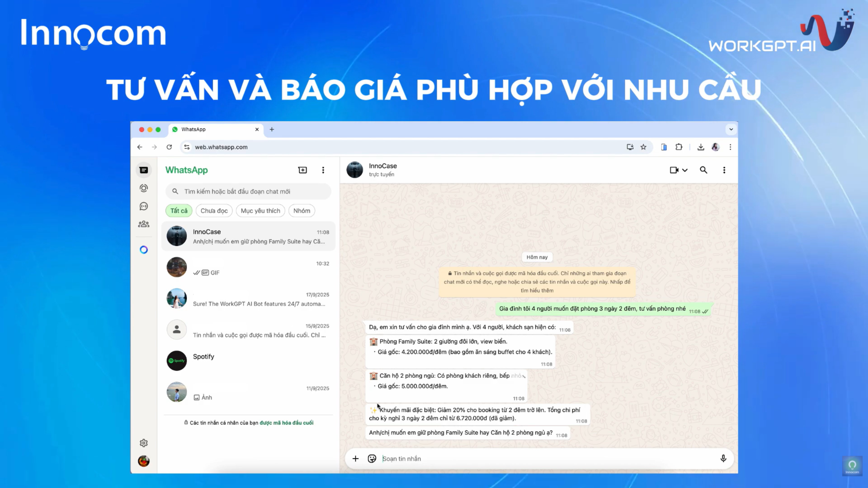868x488 pixels.
Task: Activate the Nhóm filter chip
Action: (x=301, y=211)
